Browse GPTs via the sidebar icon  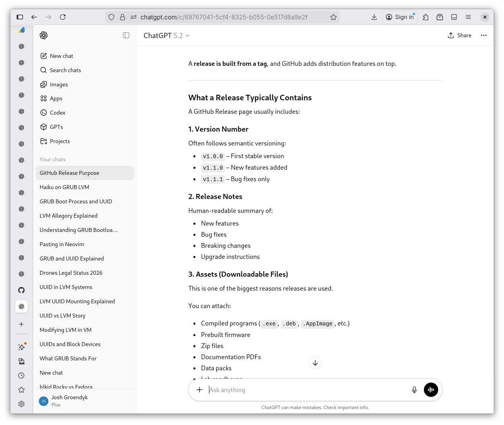[44, 127]
